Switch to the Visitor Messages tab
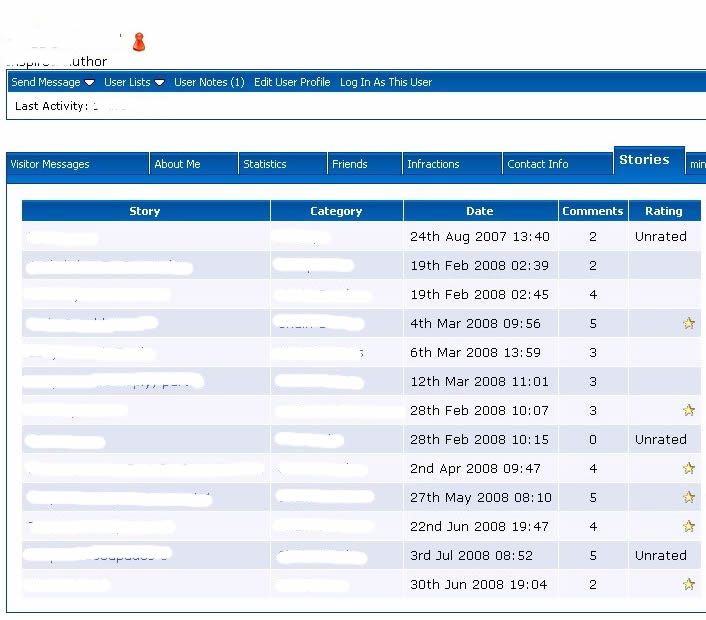Viewport: 706px width, 620px height. [x=50, y=164]
